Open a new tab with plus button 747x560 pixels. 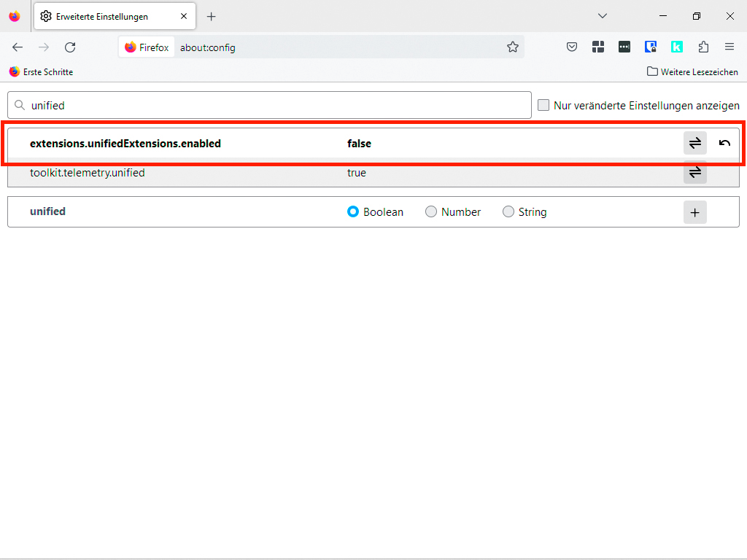212,16
